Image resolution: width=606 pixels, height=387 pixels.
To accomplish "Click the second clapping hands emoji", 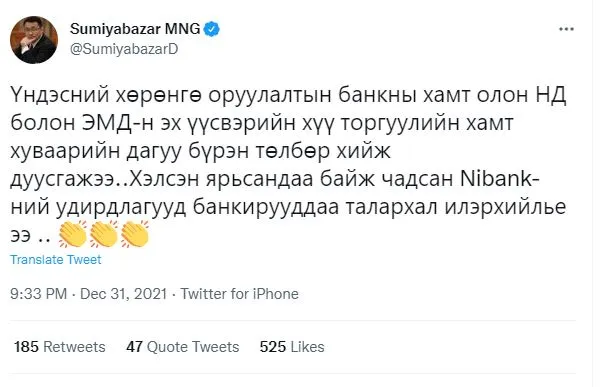I will (x=104, y=234).
